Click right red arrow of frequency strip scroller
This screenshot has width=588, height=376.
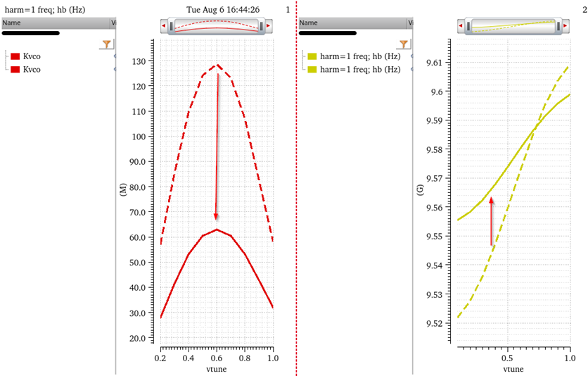(x=565, y=27)
